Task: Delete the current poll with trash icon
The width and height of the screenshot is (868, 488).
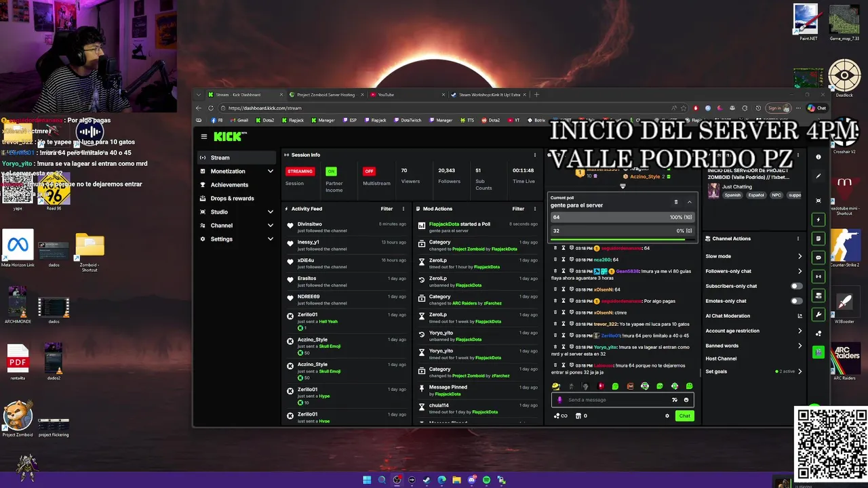Action: click(x=675, y=202)
